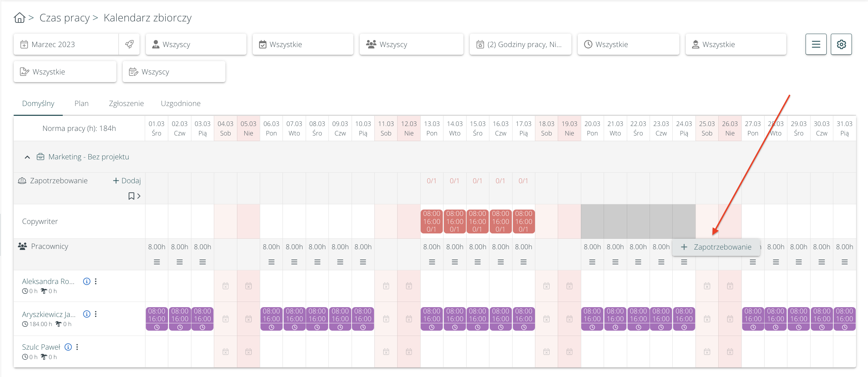Open the hamburger list menu button

(x=816, y=44)
